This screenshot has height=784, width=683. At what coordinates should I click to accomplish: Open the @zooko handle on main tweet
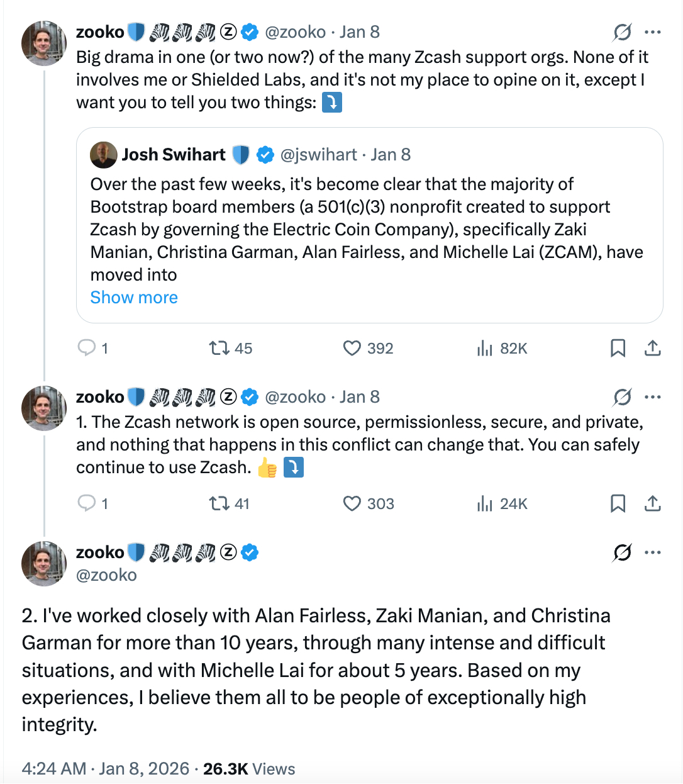[106, 575]
